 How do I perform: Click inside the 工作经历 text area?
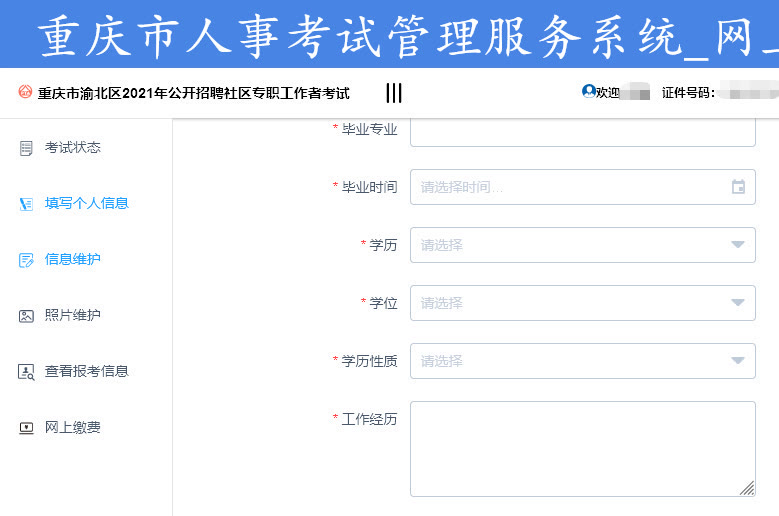pos(583,449)
